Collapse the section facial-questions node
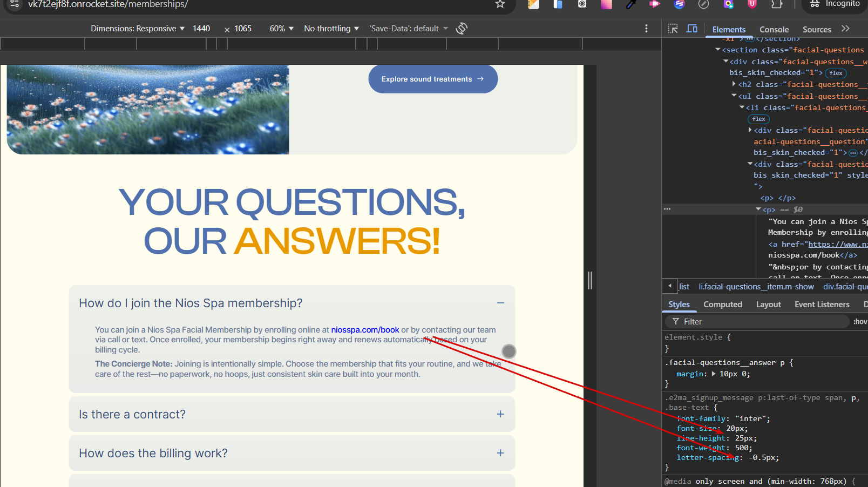This screenshot has height=487, width=868. click(718, 50)
